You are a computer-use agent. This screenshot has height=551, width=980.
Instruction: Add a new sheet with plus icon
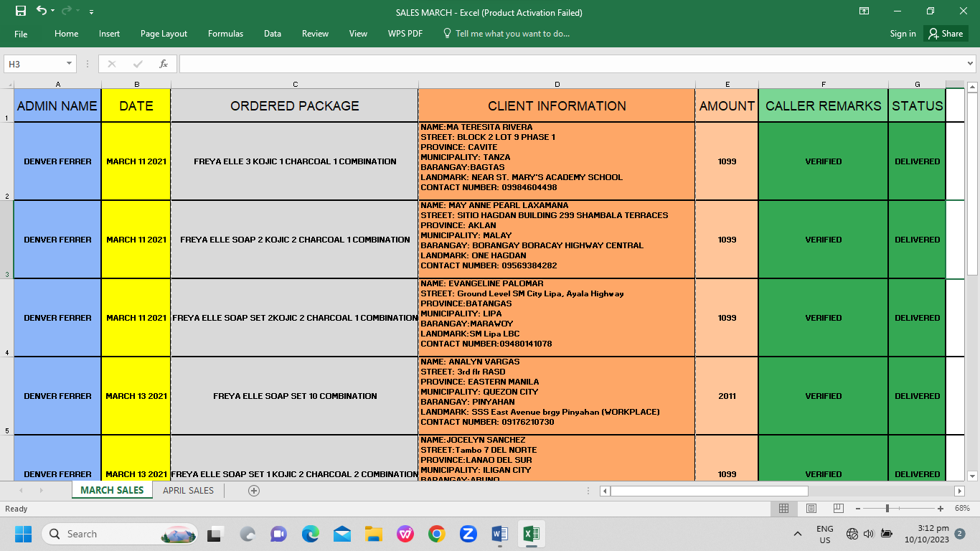253,491
